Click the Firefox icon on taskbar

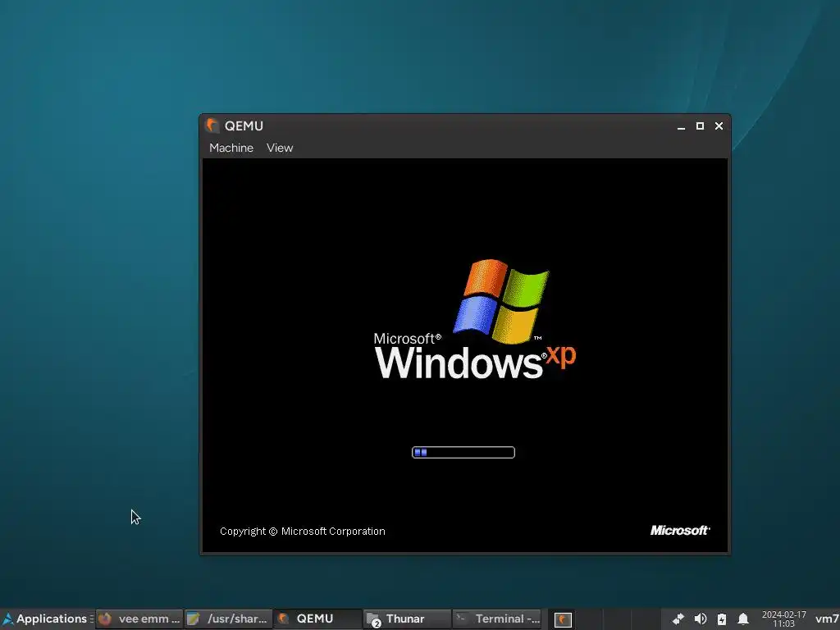(x=105, y=619)
